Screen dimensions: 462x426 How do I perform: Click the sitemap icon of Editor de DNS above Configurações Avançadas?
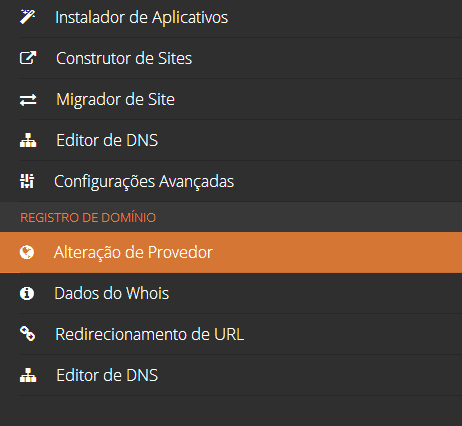point(28,140)
